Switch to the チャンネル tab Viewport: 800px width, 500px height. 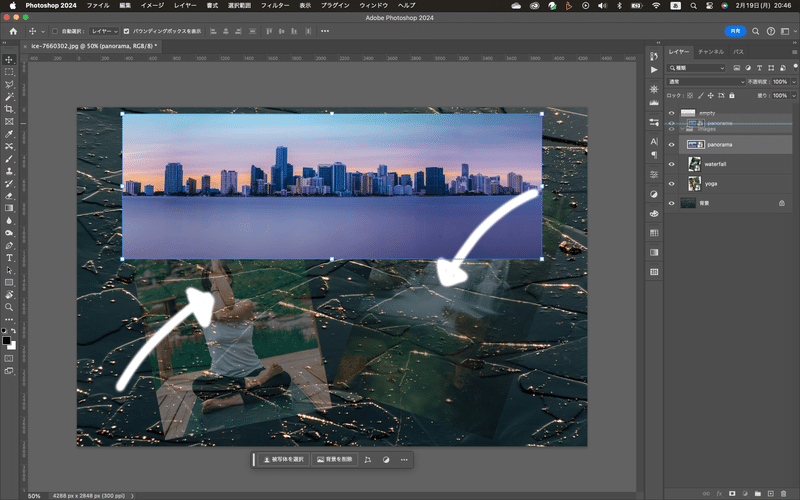tap(711, 52)
